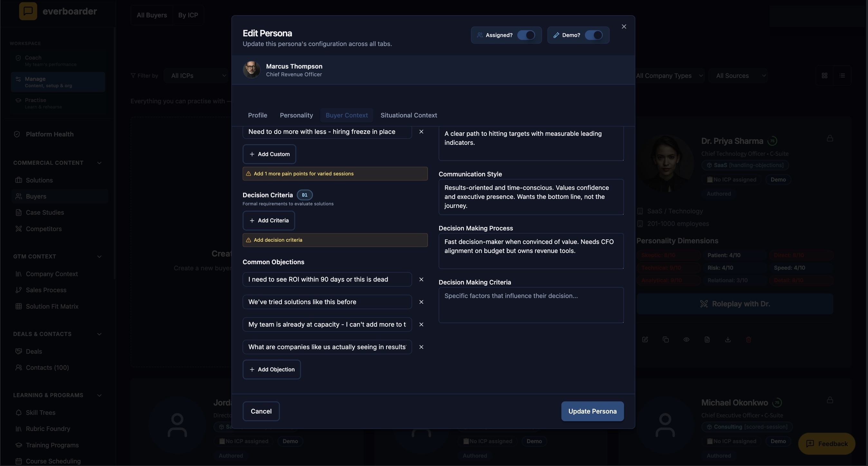
Task: Open the All Sources dropdown
Action: (738, 75)
